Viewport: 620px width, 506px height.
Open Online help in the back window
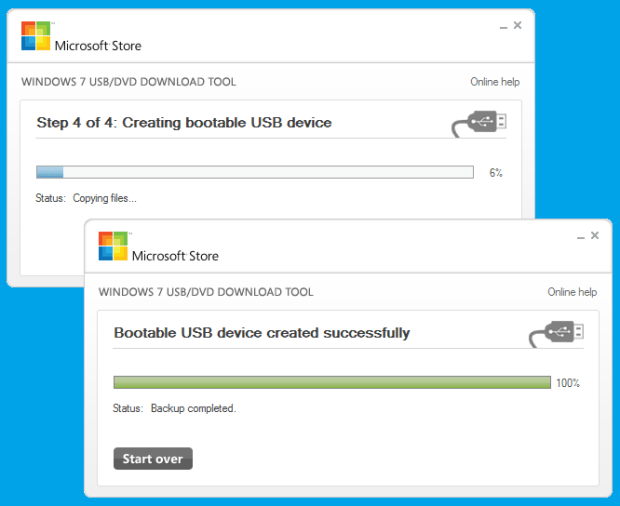(495, 82)
